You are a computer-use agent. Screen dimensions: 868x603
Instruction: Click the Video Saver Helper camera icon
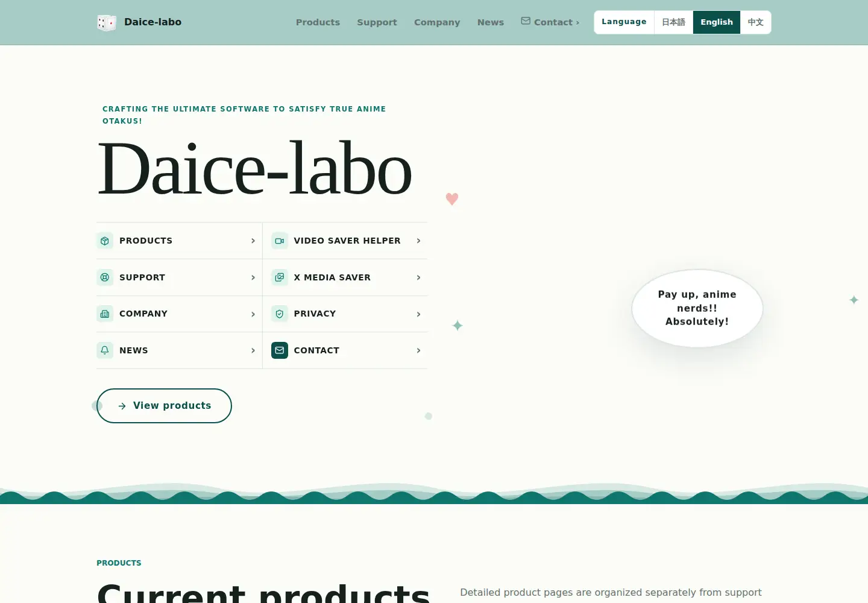click(x=280, y=241)
